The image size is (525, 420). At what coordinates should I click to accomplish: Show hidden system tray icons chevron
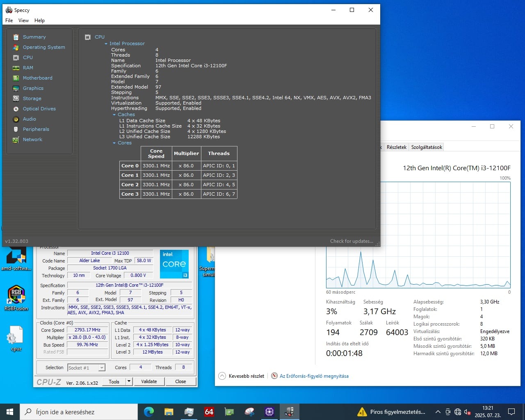coord(438,412)
